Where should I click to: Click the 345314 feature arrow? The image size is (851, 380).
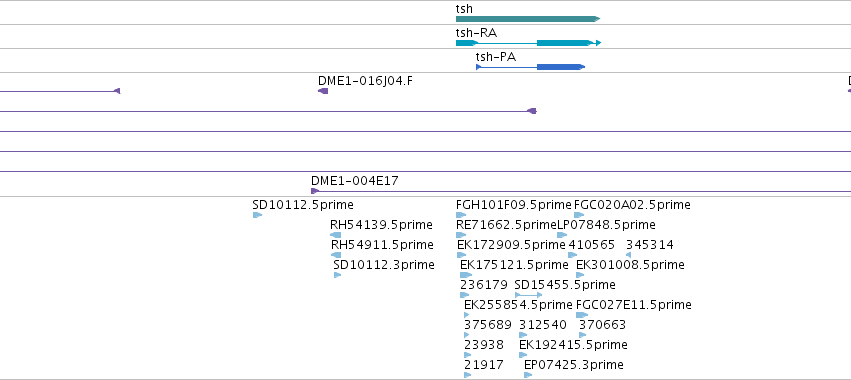click(x=628, y=255)
